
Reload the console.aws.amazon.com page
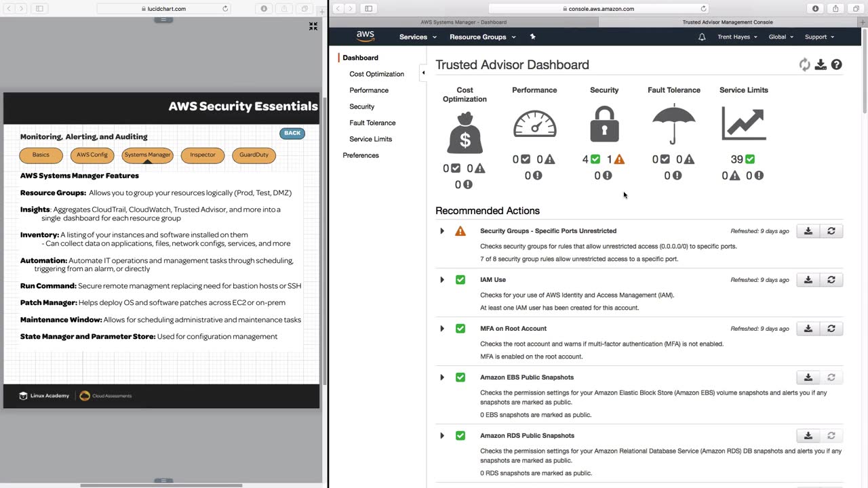point(703,9)
